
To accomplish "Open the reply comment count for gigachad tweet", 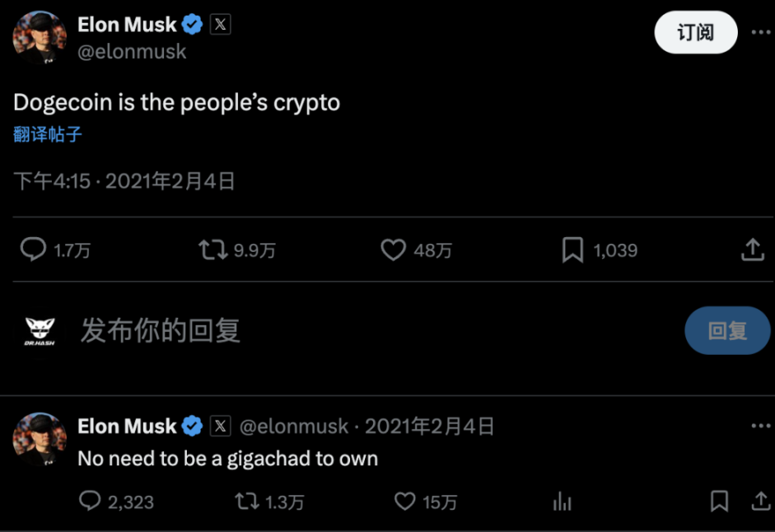I will tap(92, 501).
